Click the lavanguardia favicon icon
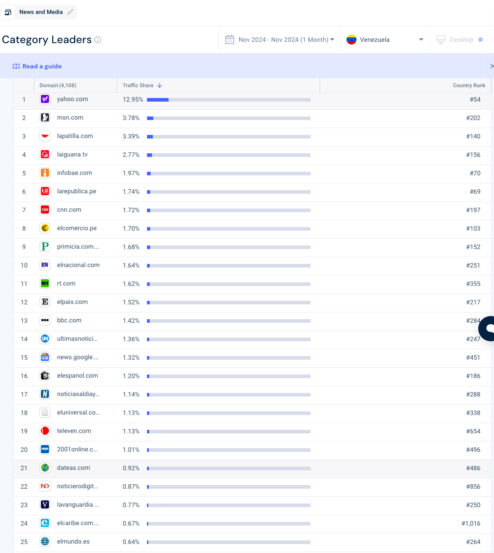Viewport: 494px width, 553px height. pos(45,505)
